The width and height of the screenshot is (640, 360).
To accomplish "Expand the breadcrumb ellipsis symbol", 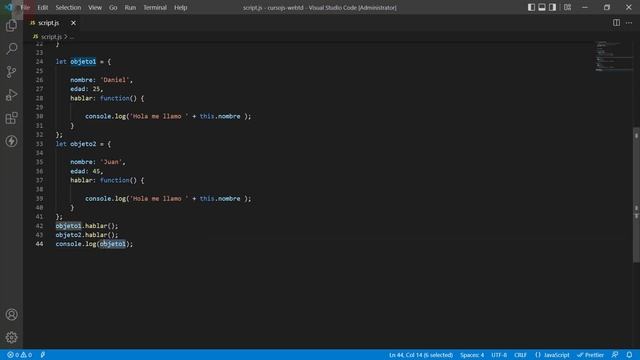I will 72,37.
